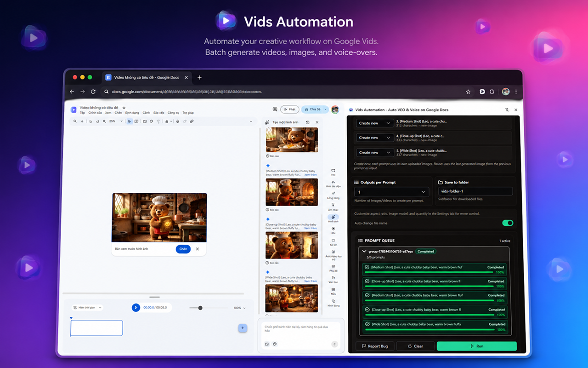The width and height of the screenshot is (588, 368).
Task: Open Create new dropdown for prompt 5 Wide Shot
Action: 375,152
